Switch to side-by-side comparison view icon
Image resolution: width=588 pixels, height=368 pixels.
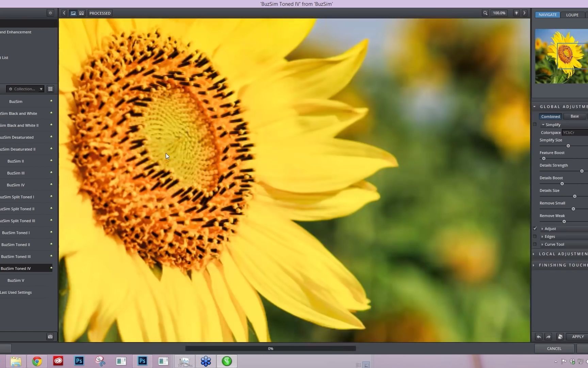[x=81, y=13]
